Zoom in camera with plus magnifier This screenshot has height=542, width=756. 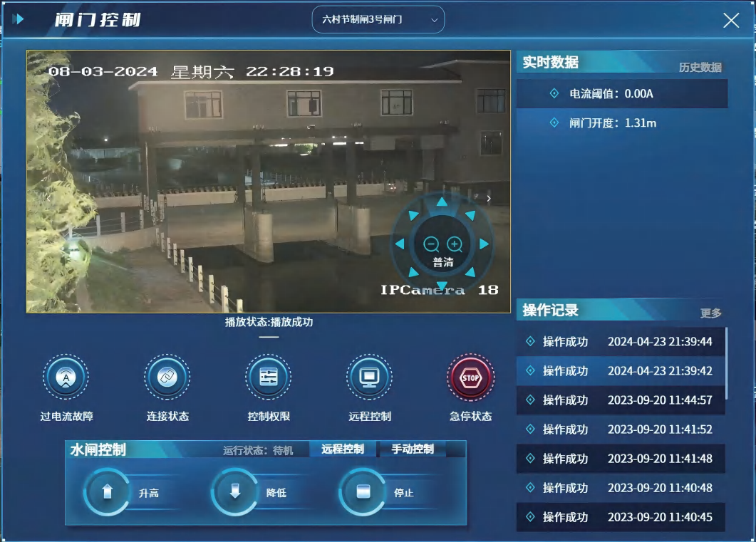(455, 244)
